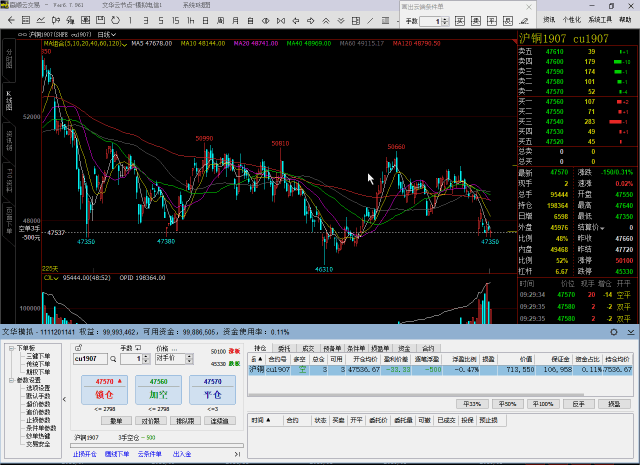Click the back arrow toolbar icon
This screenshot has width=640, height=465.
11,20
